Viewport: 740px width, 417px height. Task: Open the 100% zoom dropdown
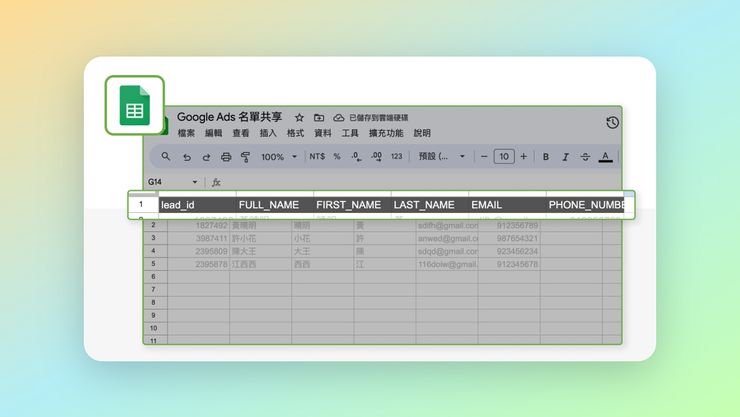279,157
